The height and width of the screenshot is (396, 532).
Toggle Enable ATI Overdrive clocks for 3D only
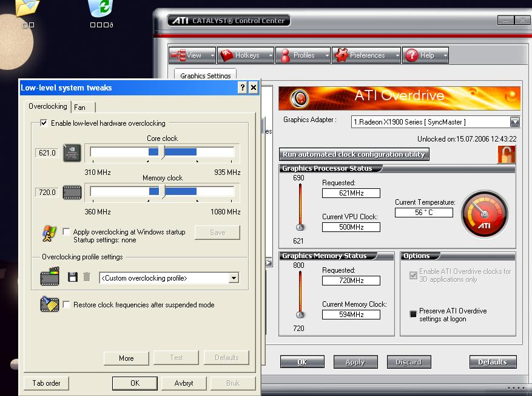tap(413, 275)
